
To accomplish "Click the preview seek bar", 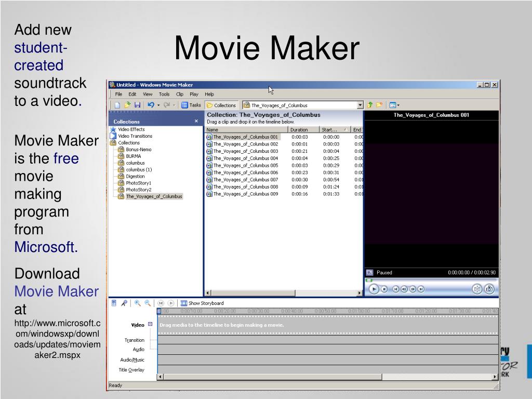I will click(x=431, y=280).
